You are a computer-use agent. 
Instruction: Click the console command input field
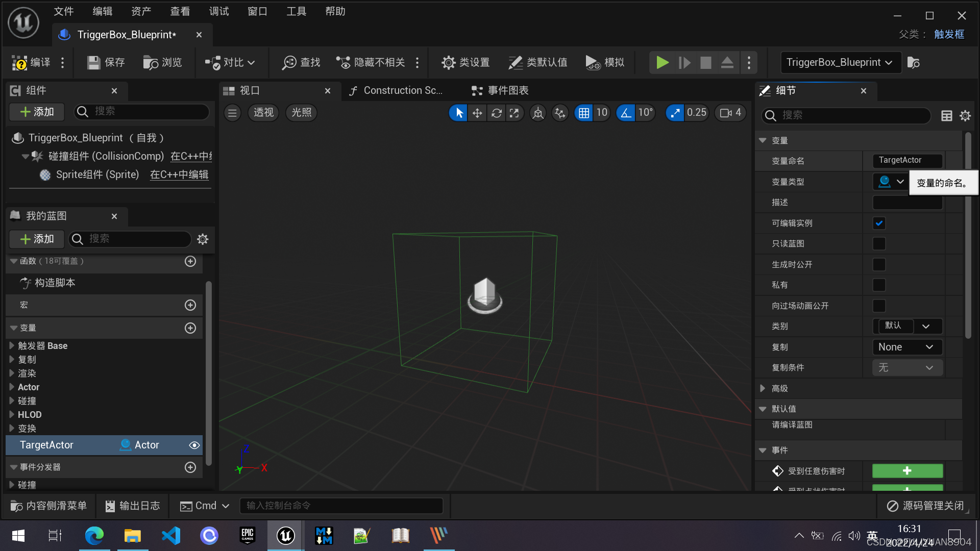pyautogui.click(x=341, y=506)
